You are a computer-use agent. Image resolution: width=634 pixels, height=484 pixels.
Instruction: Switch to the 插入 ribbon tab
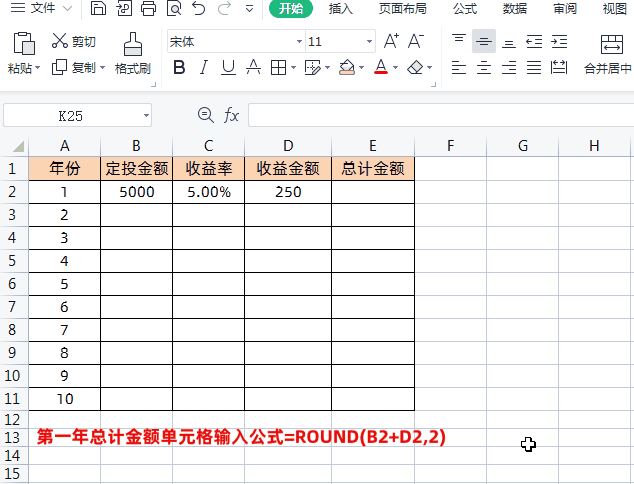(340, 8)
